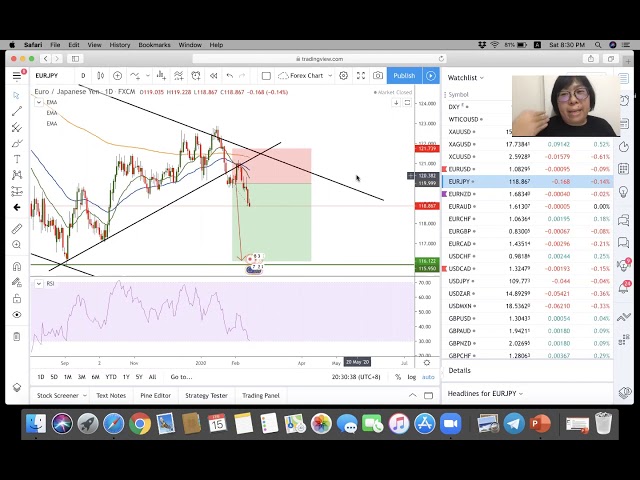
Task: Select GBPUSD in the watchlist
Action: click(x=461, y=318)
